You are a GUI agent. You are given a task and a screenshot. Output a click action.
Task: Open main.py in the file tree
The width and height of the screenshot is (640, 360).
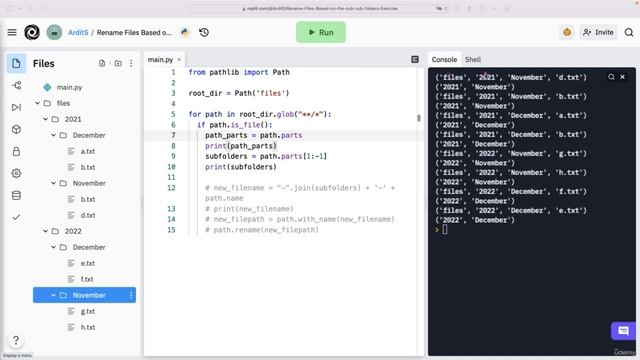(x=69, y=87)
